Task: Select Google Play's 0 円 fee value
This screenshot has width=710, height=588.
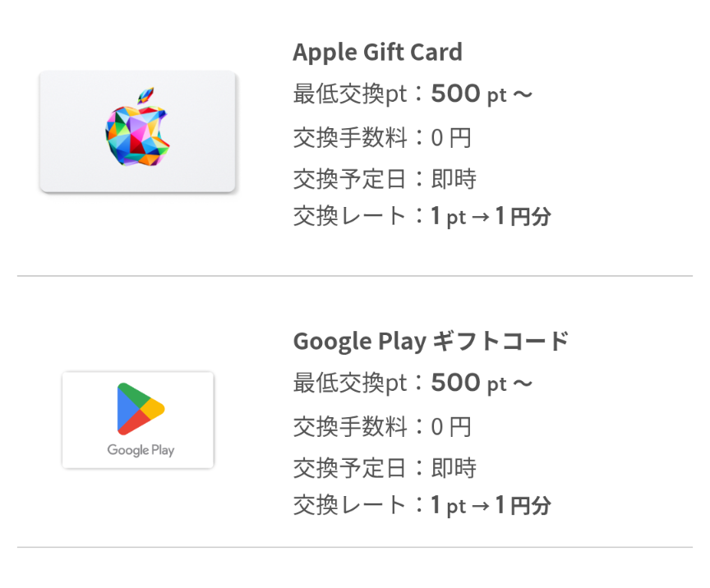Action: [x=451, y=427]
